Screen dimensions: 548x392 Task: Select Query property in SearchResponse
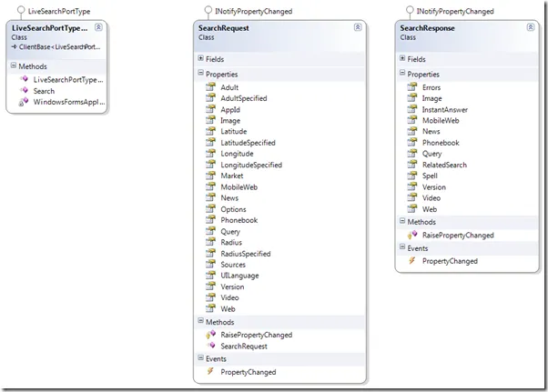pyautogui.click(x=431, y=154)
